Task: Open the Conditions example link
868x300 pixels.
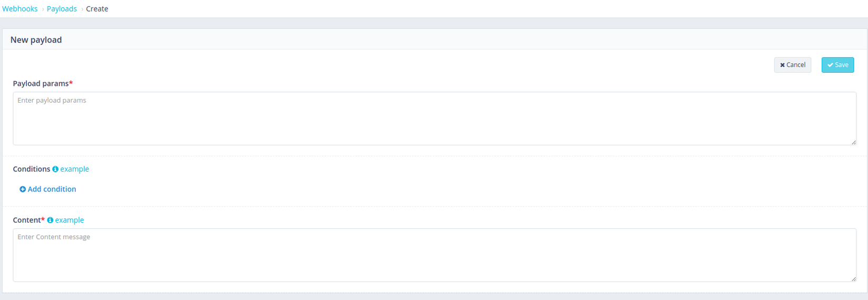Action: pos(75,169)
